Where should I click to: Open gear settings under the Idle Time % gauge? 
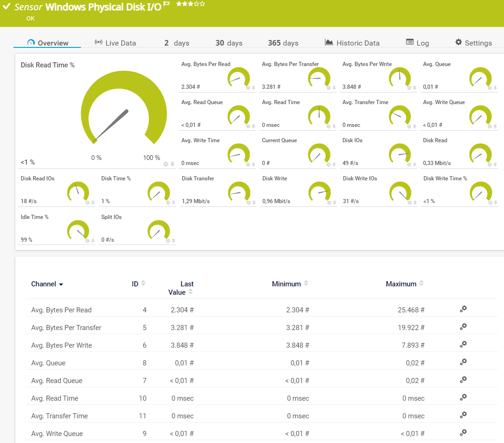click(87, 241)
